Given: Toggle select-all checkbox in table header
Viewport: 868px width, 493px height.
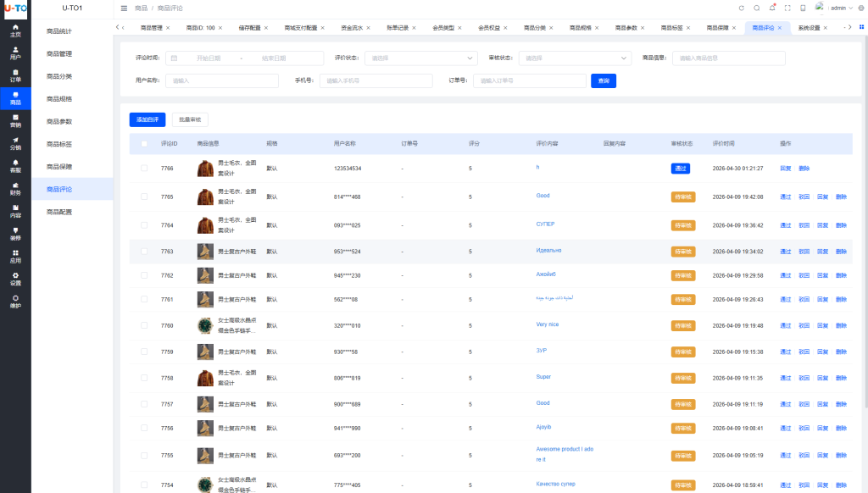Looking at the screenshot, I should pos(144,144).
